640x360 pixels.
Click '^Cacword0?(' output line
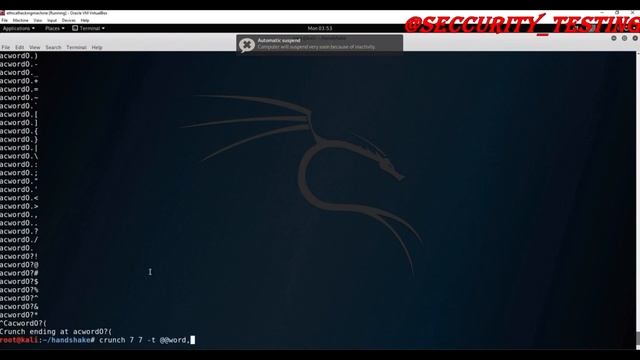tap(23, 323)
